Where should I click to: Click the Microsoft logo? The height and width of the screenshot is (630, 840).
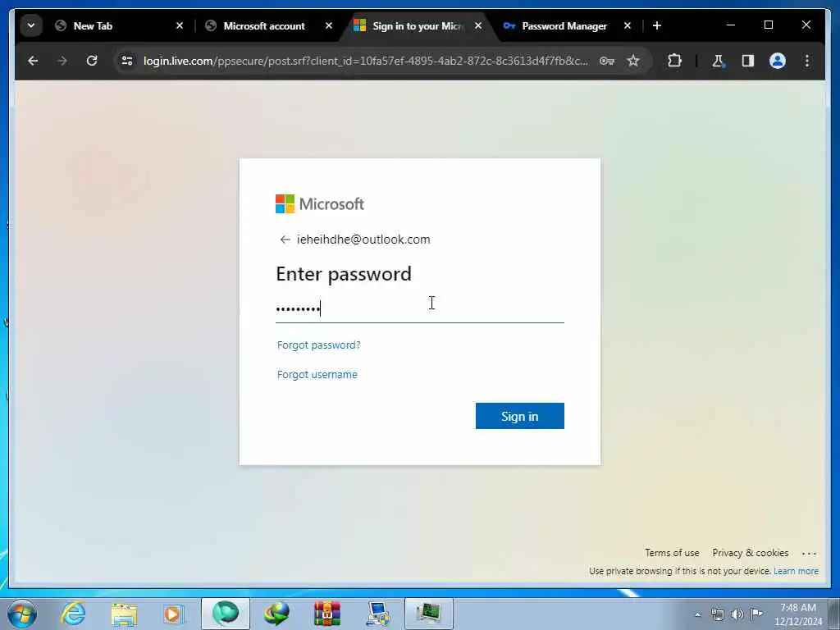(x=320, y=204)
